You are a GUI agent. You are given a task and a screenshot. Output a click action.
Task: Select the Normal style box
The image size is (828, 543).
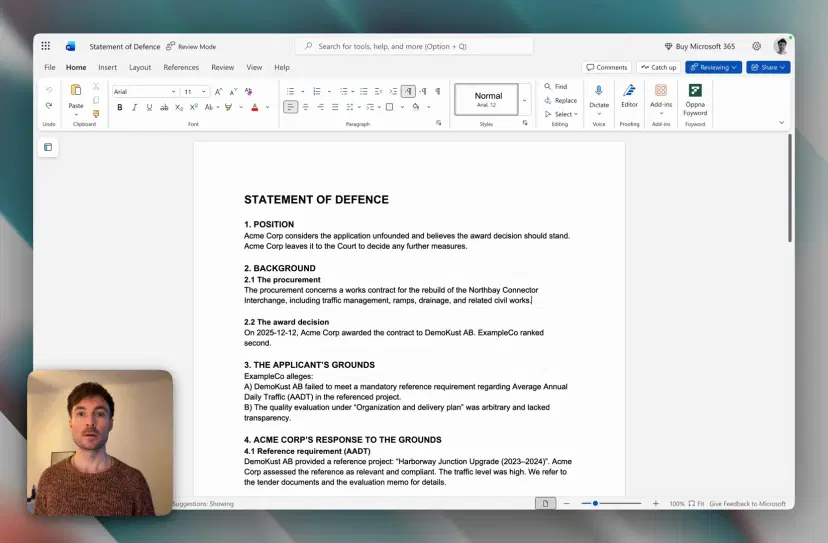click(x=486, y=99)
